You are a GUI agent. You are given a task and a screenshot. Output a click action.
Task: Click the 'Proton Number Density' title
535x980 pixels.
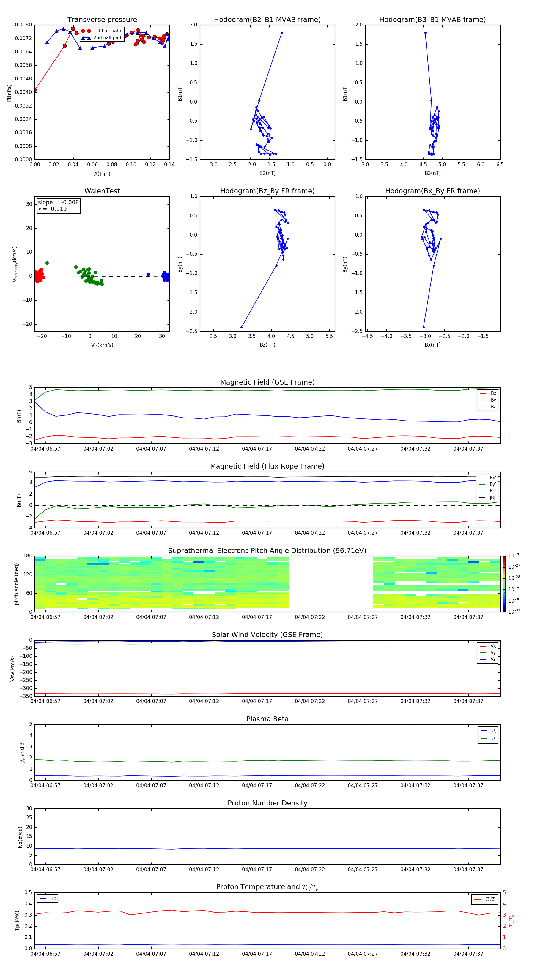click(267, 803)
